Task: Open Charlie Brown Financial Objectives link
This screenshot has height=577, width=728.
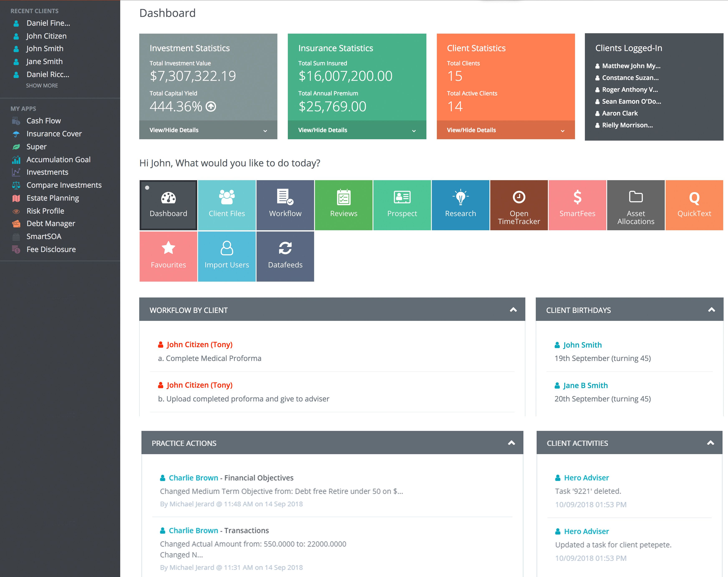Action: click(x=193, y=478)
